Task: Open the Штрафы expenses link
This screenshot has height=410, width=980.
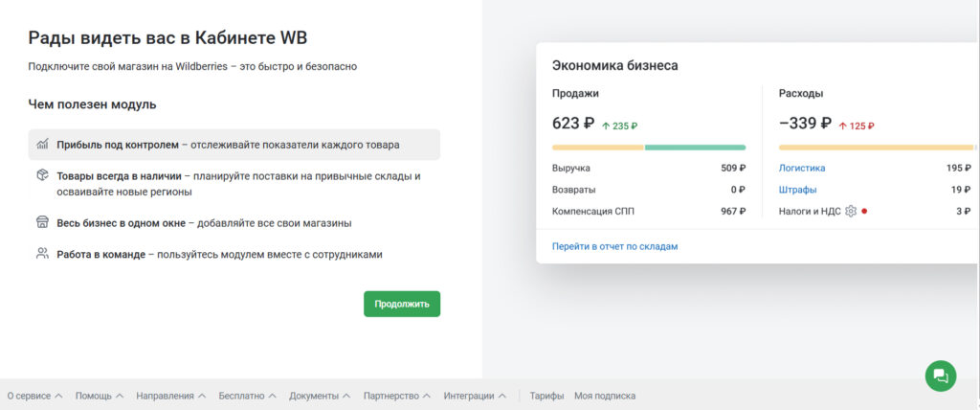Action: click(797, 190)
